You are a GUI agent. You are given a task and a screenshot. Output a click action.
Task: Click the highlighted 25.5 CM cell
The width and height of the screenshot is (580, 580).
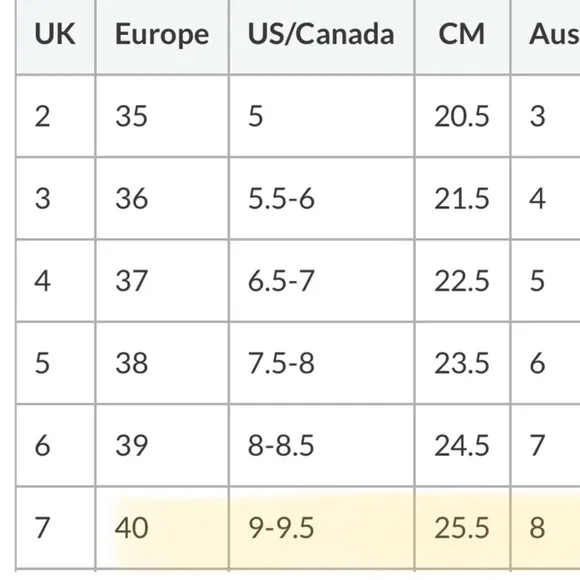(x=462, y=528)
